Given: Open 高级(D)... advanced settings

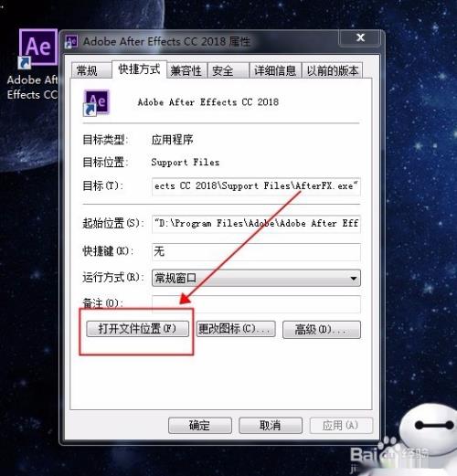Looking at the screenshot, I should pos(322,330).
